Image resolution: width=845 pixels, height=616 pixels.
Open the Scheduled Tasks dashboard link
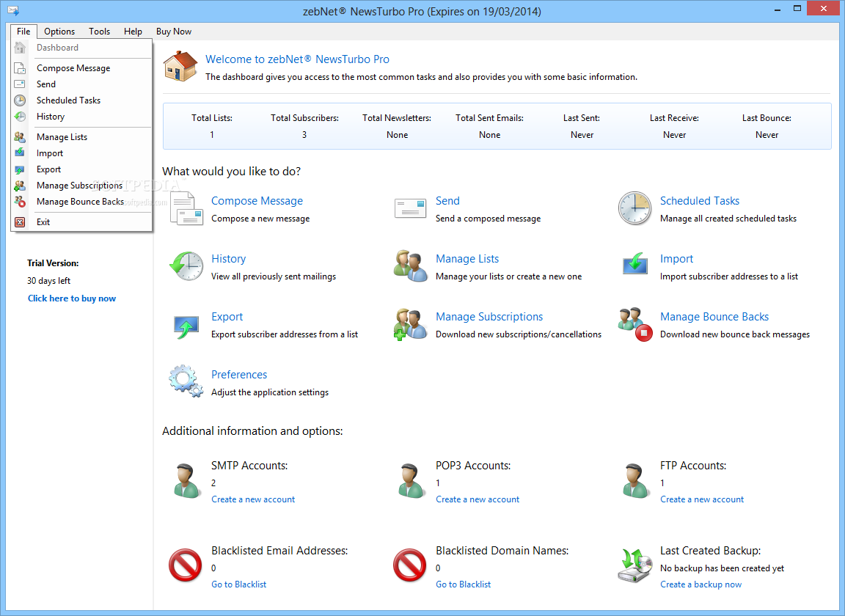(x=700, y=201)
